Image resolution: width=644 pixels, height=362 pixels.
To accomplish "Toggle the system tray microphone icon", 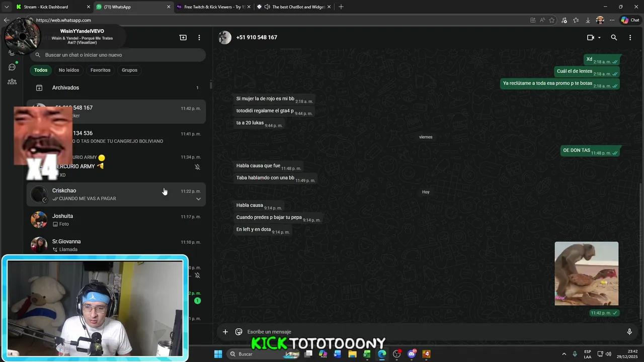I will [x=575, y=354].
